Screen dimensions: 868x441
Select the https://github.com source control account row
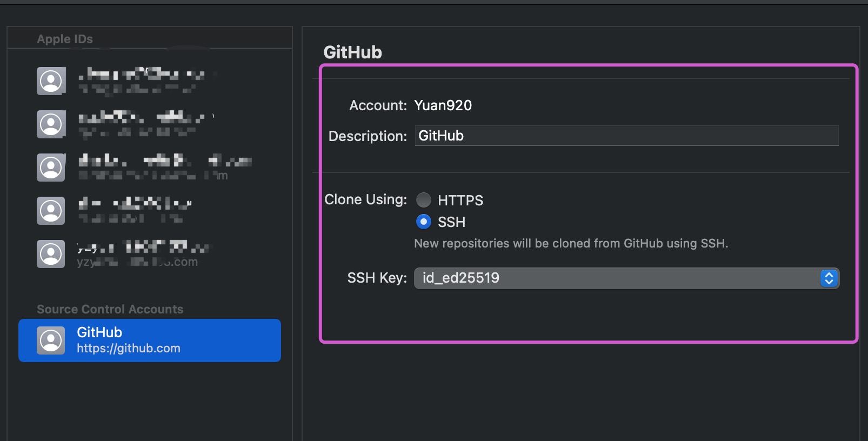150,340
